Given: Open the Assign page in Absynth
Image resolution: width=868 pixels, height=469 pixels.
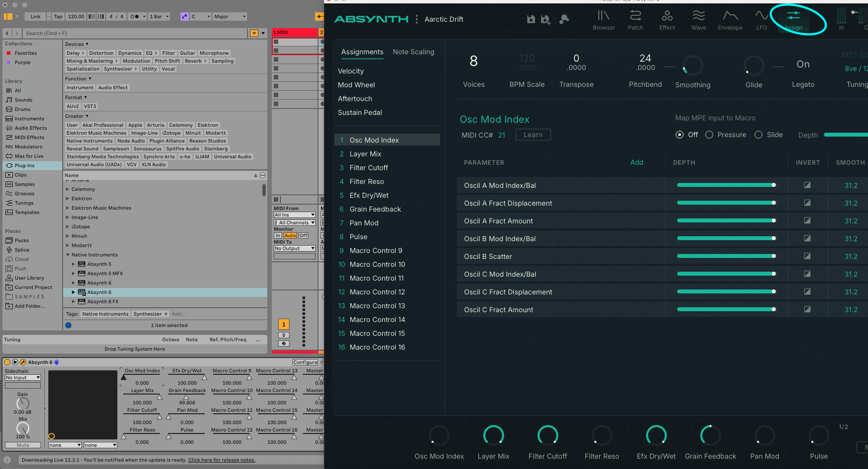Looking at the screenshot, I should (793, 20).
